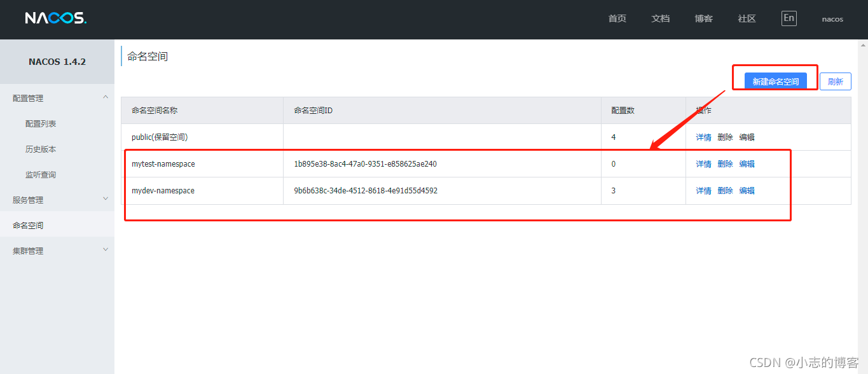Screen dimensions: 868x374
Task: Expand the 服务管理 chevron
Action: [106, 198]
